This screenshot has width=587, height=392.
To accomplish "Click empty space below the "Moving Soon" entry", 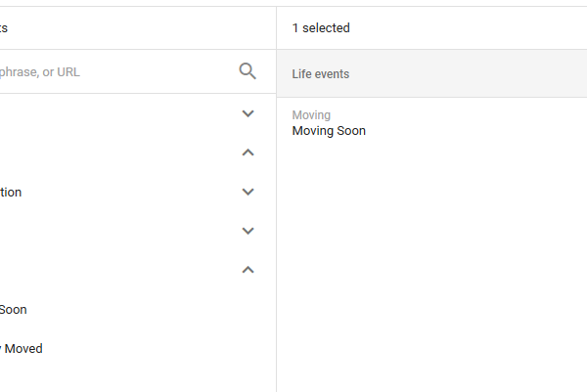I will pos(430,254).
